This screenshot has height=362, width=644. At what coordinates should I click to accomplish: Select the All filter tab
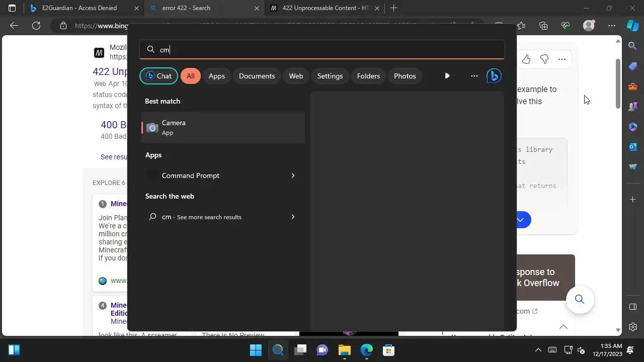pos(190,76)
